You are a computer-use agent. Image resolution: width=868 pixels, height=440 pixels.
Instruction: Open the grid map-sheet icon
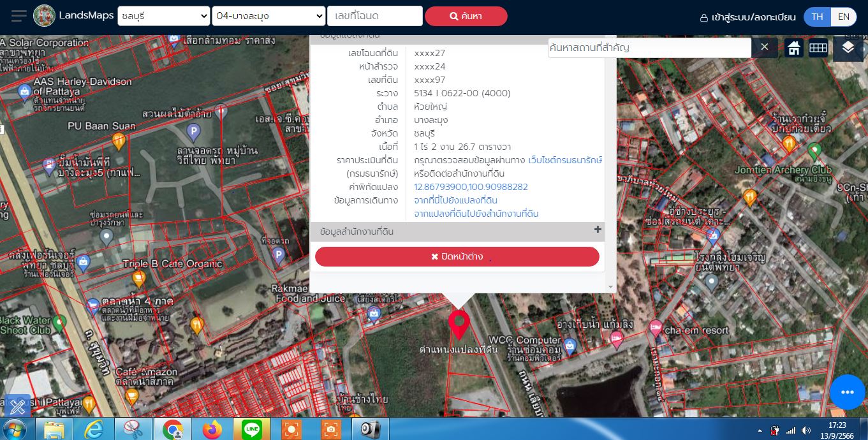[x=818, y=48]
